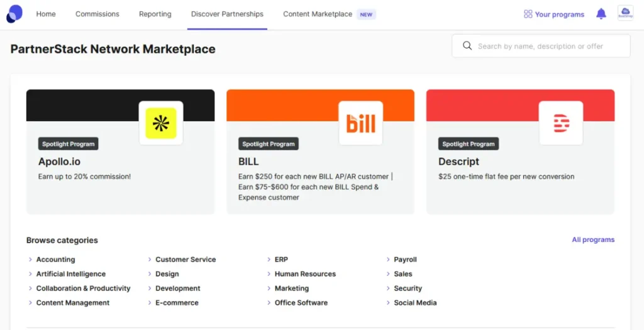
Task: Click chevron next to Human Resources
Action: tap(269, 274)
